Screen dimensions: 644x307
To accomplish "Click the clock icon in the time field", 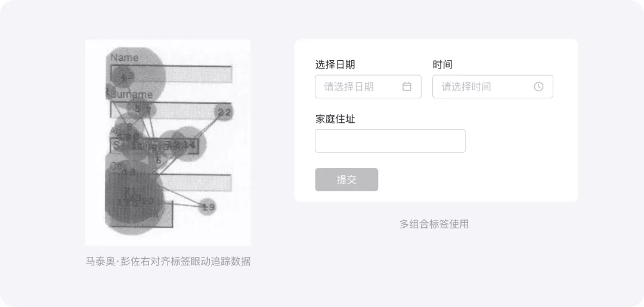I will click(x=538, y=86).
